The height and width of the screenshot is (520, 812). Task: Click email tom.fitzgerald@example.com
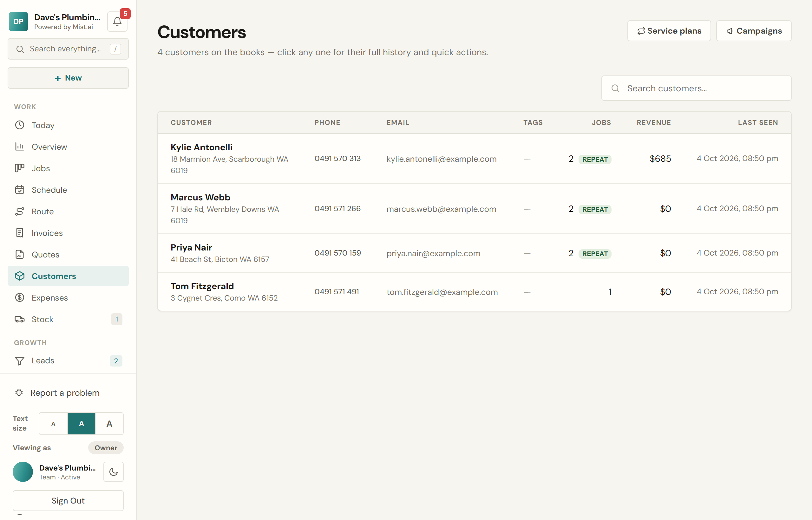point(442,292)
